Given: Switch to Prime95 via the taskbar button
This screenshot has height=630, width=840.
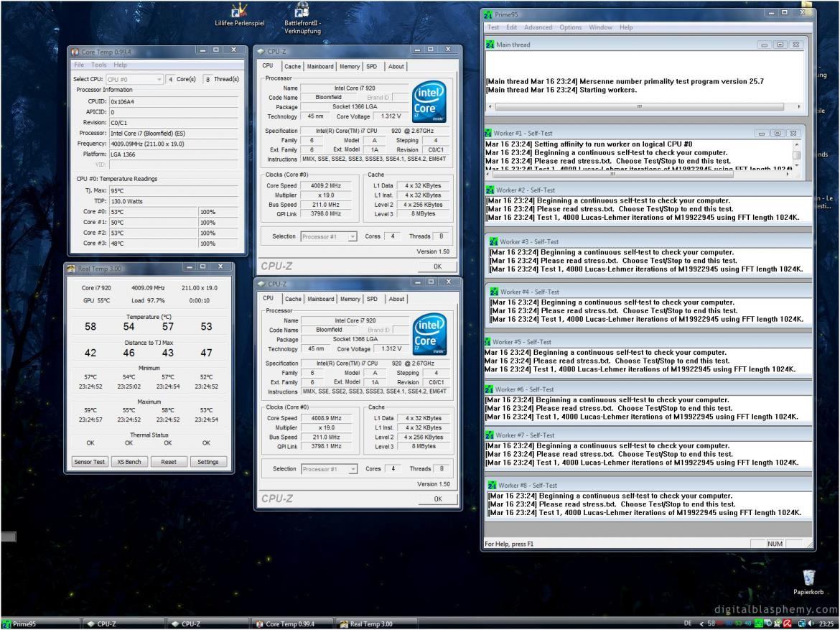Looking at the screenshot, I should click(41, 624).
